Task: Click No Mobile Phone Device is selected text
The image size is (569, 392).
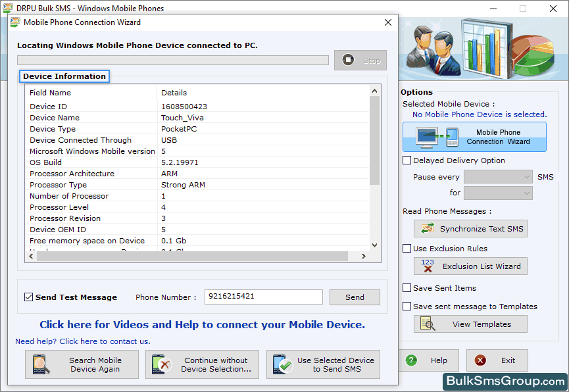Action: tap(480, 114)
